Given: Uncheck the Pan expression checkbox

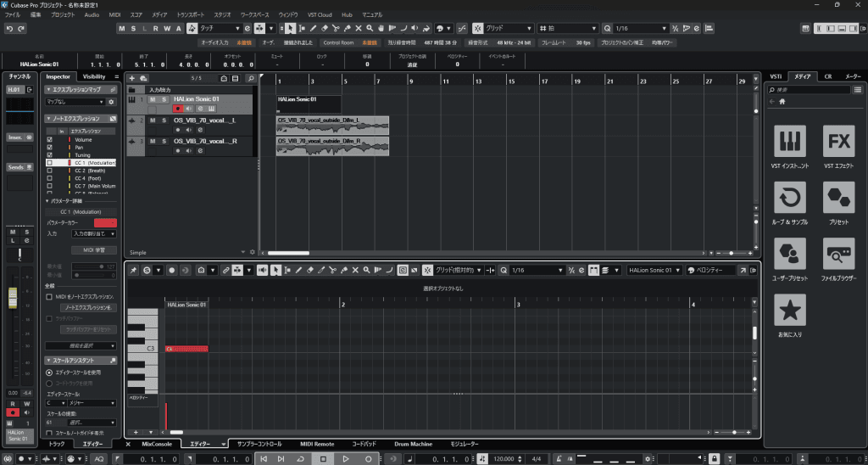Looking at the screenshot, I should [49, 148].
